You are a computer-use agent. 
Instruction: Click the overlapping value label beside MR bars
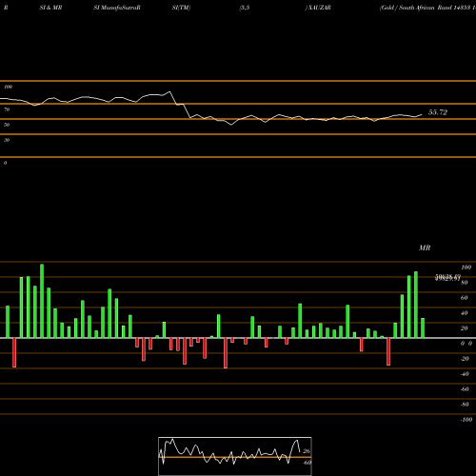(447, 278)
